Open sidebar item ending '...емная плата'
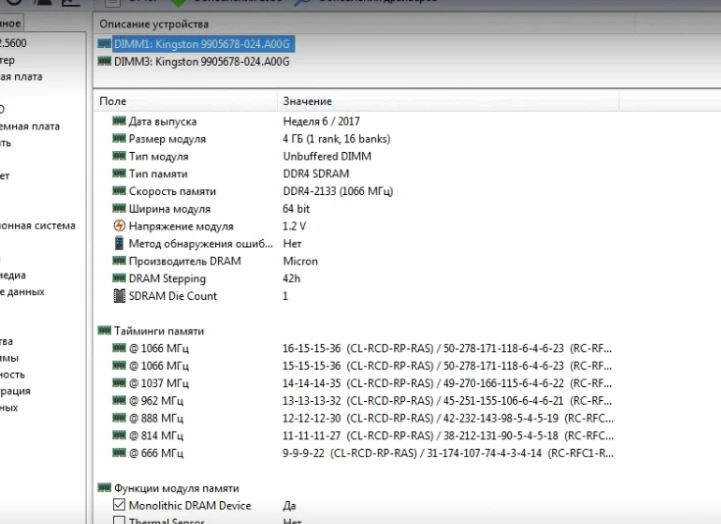This screenshot has width=721, height=524. 29,126
